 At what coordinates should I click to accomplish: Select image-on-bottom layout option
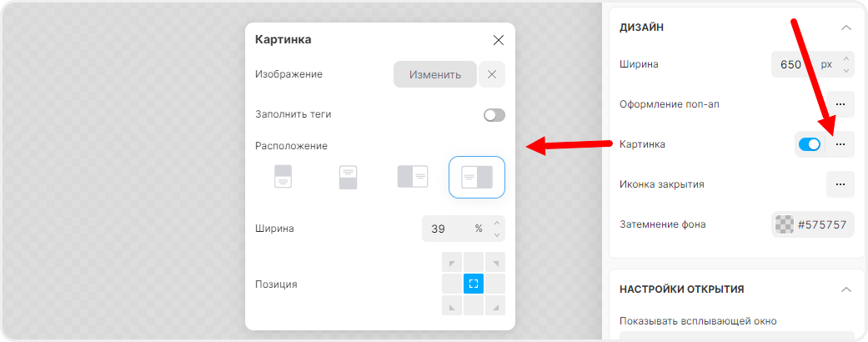point(348,177)
